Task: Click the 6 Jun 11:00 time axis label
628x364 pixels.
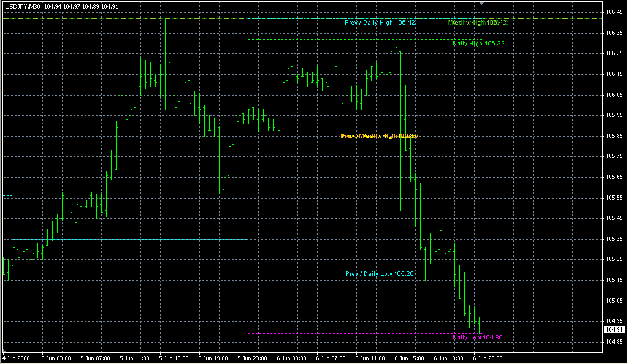Action: [369, 357]
